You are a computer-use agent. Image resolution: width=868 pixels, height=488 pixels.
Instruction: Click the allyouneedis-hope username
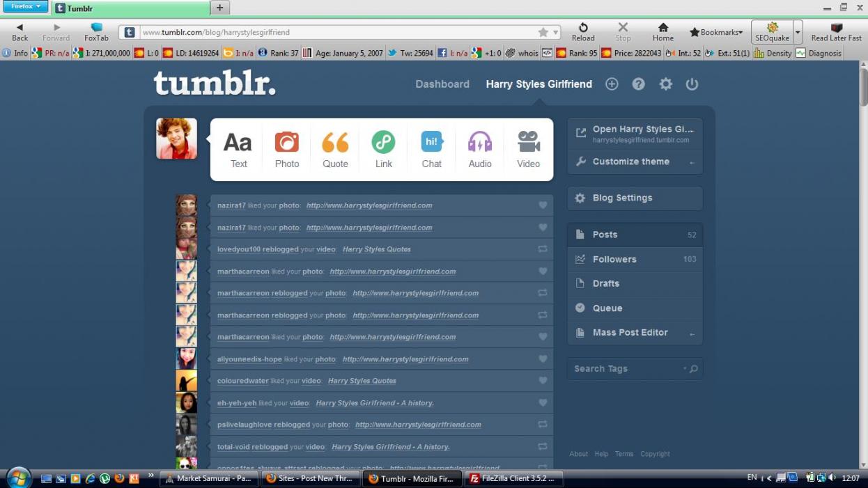point(249,359)
